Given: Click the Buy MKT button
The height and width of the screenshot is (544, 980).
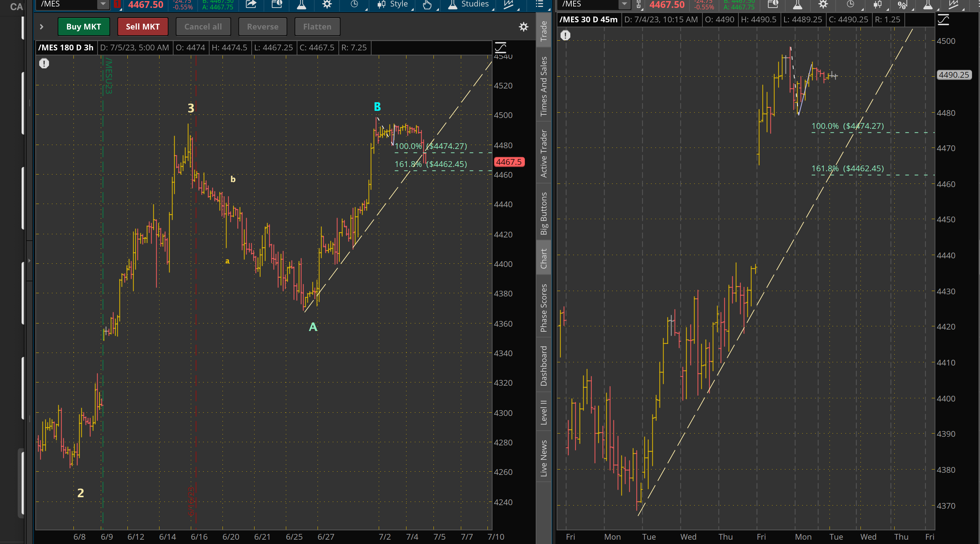Looking at the screenshot, I should (x=84, y=27).
